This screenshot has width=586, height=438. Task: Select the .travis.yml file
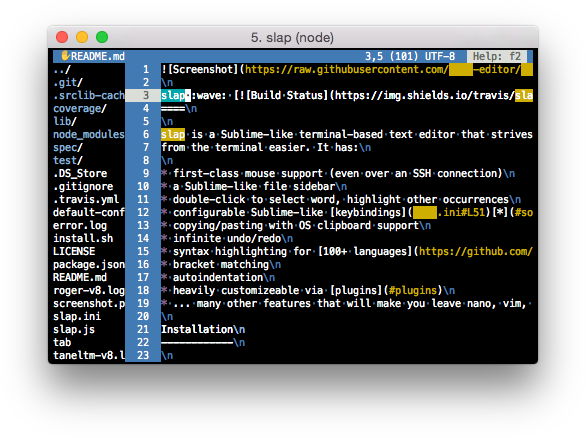86,199
